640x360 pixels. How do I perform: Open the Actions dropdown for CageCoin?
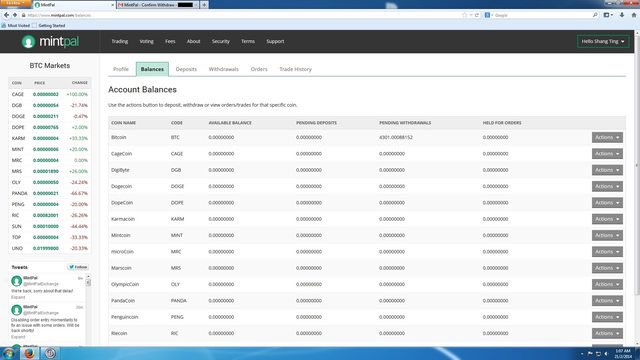coord(607,154)
